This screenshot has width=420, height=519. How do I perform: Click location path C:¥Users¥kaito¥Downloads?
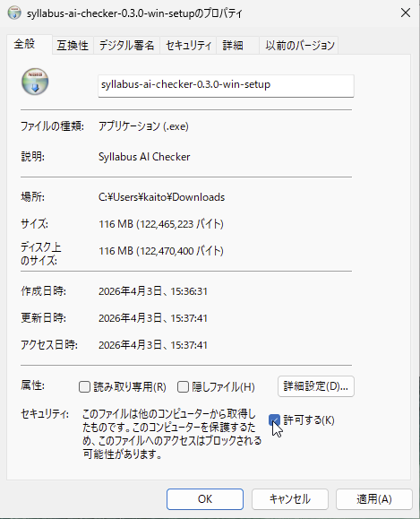(162, 197)
